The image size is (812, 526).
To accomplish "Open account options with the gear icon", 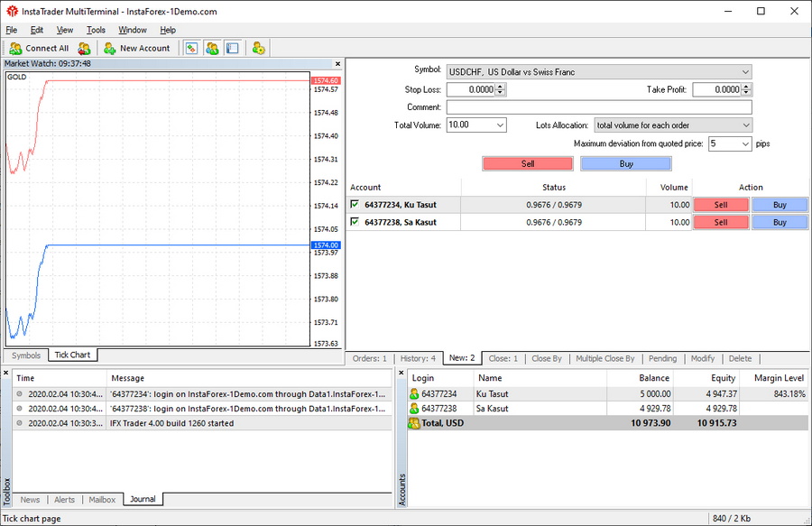I will tap(259, 48).
